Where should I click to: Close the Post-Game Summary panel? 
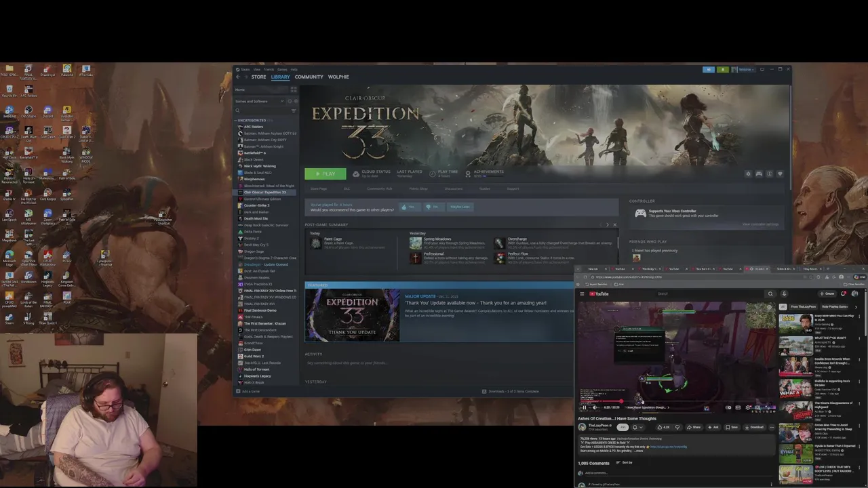(615, 224)
